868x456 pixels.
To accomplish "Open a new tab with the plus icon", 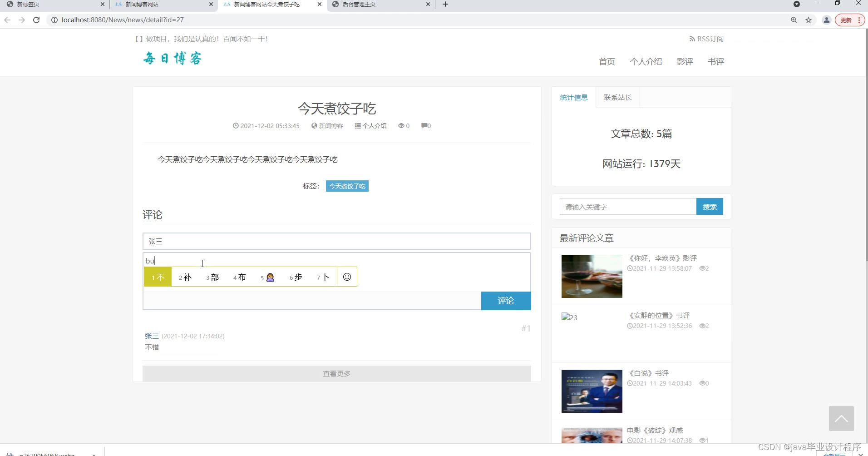I will [445, 4].
